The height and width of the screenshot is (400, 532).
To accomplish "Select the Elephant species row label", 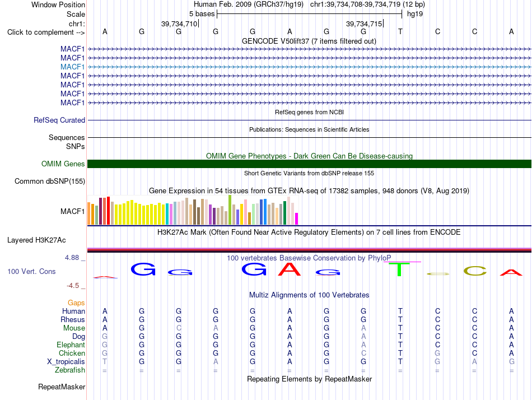I will [71, 345].
